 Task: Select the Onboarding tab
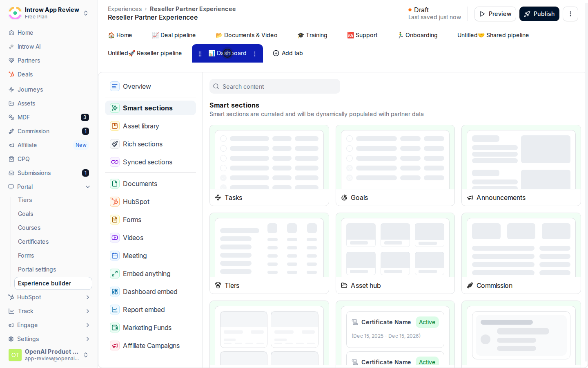click(417, 35)
